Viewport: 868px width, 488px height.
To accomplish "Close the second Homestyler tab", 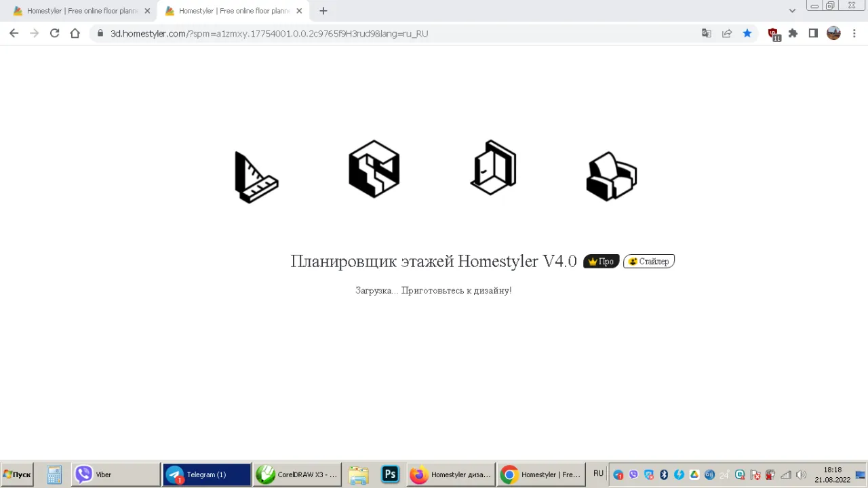I will (299, 11).
